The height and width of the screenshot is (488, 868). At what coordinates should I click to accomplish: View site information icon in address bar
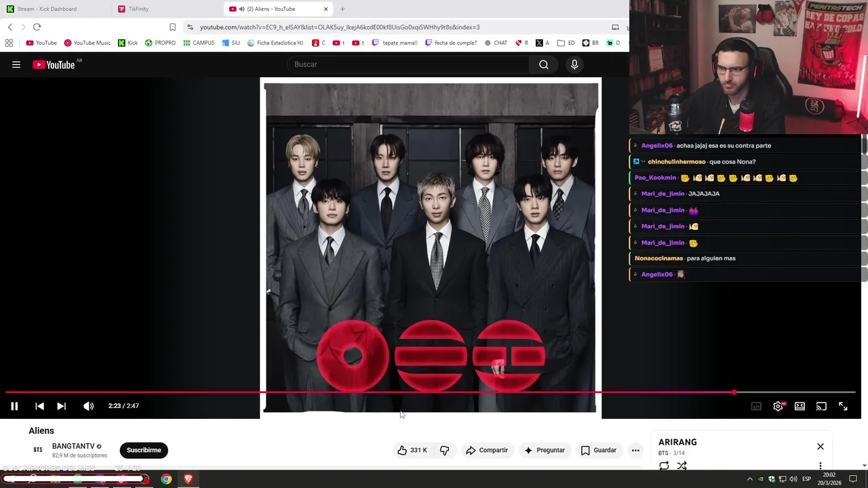190,27
